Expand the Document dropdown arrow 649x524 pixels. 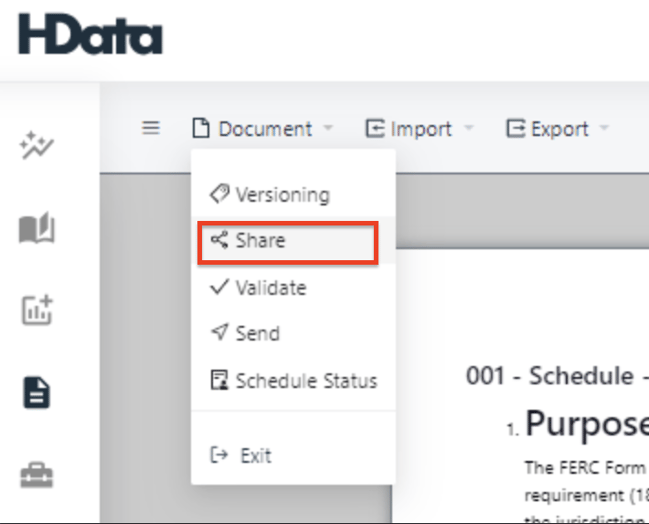pyautogui.click(x=331, y=129)
